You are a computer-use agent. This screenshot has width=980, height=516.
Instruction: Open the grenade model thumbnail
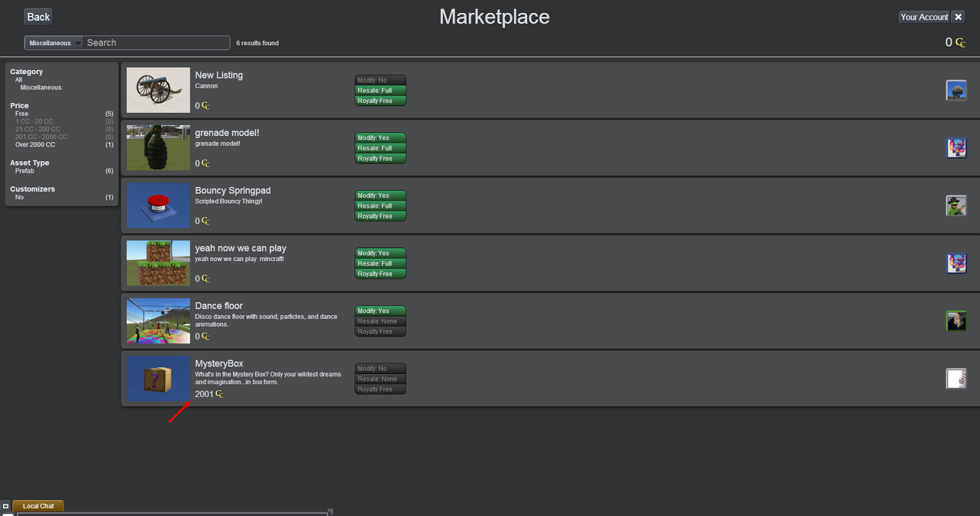(x=158, y=148)
